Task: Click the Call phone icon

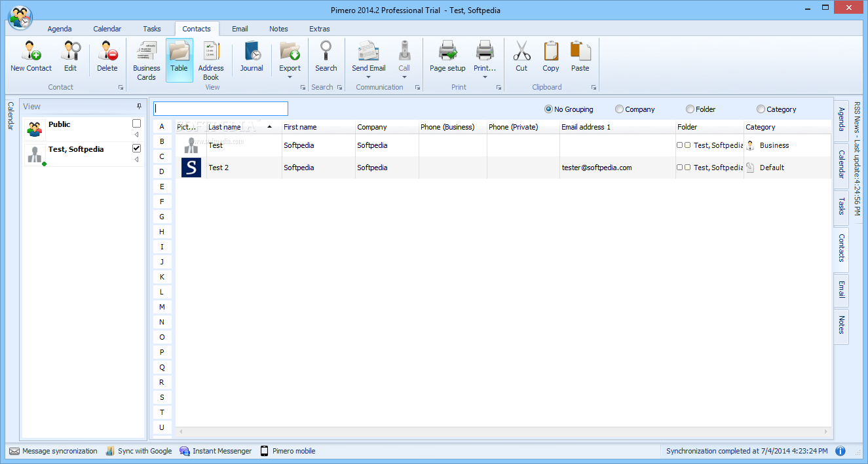Action: tap(404, 51)
